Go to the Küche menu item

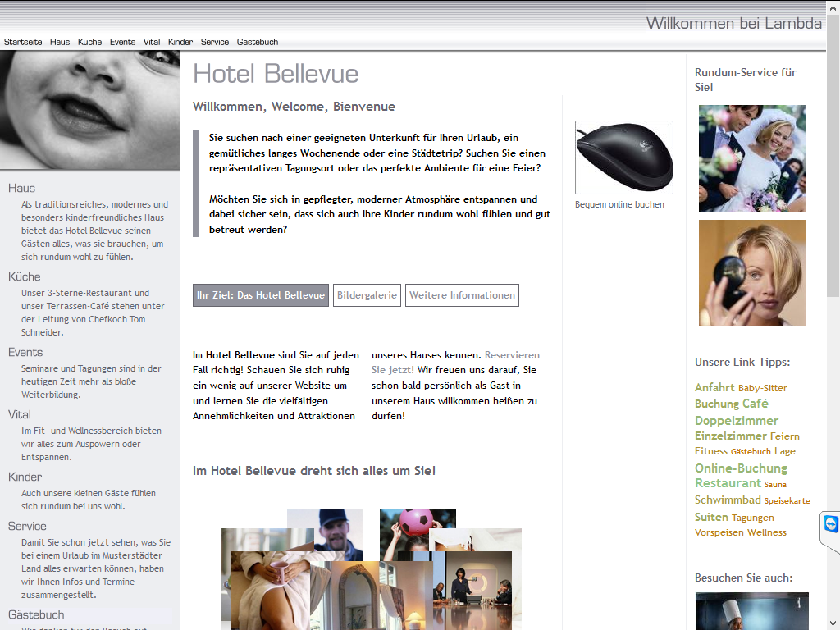89,42
